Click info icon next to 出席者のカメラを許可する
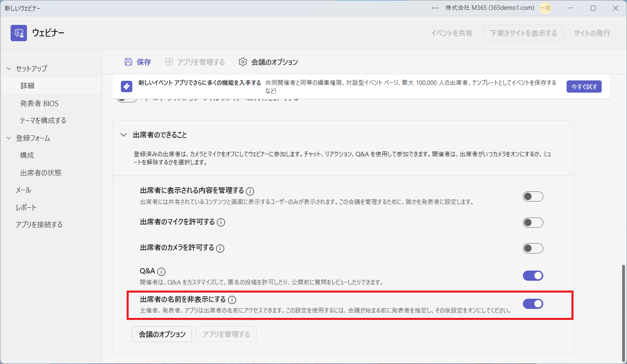 220,248
